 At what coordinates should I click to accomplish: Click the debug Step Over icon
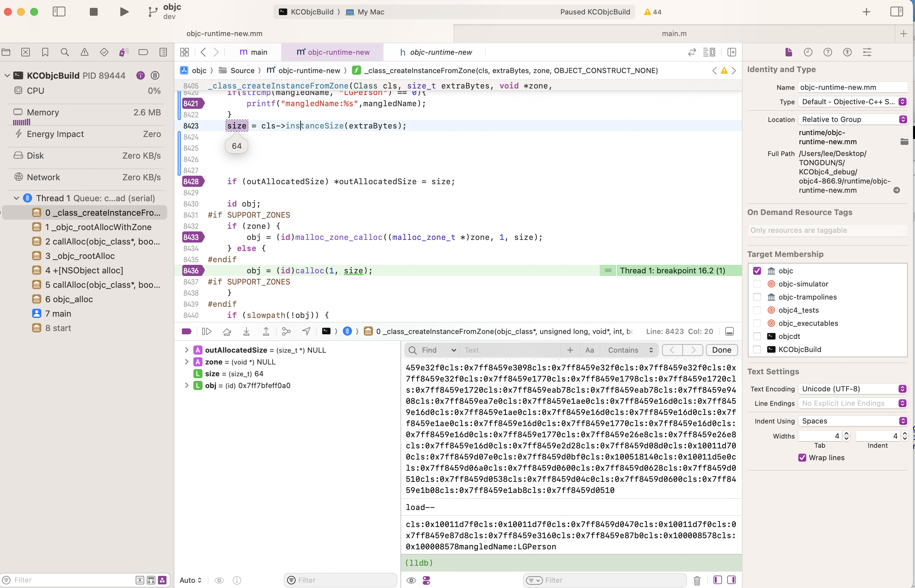[x=227, y=331]
